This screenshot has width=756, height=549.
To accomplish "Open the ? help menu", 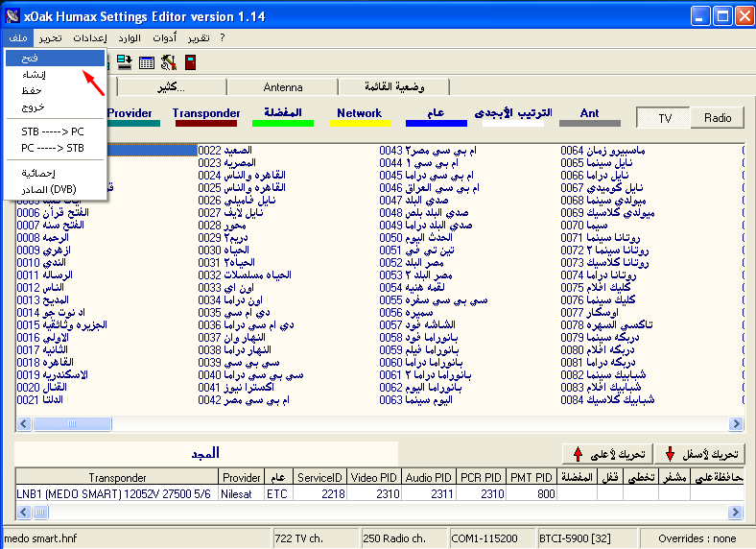I will (223, 37).
